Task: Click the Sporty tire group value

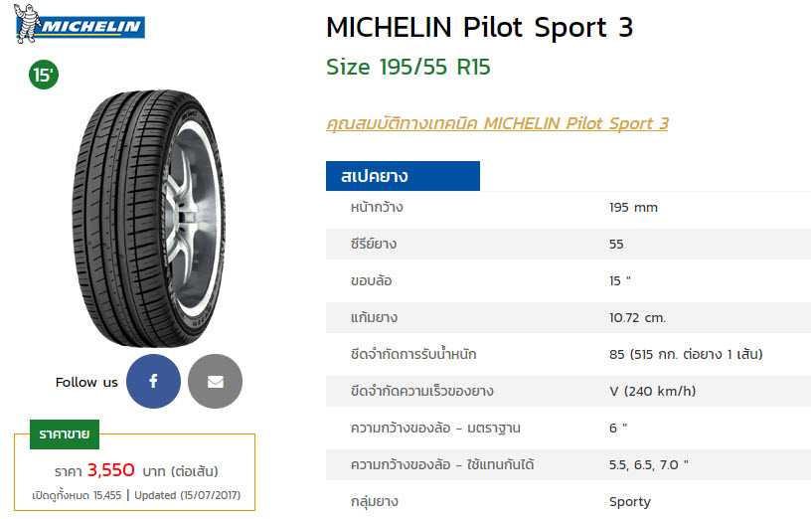Action: click(x=630, y=502)
